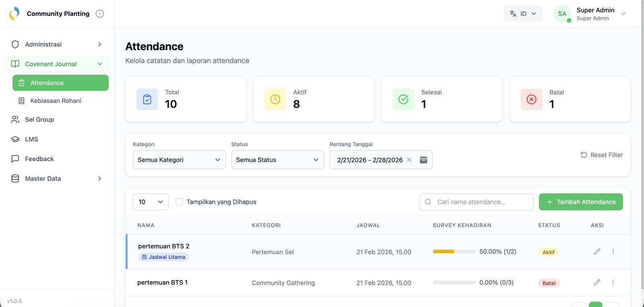The image size is (644, 307).
Task: Click the Reset Filter text
Action: pyautogui.click(x=607, y=155)
